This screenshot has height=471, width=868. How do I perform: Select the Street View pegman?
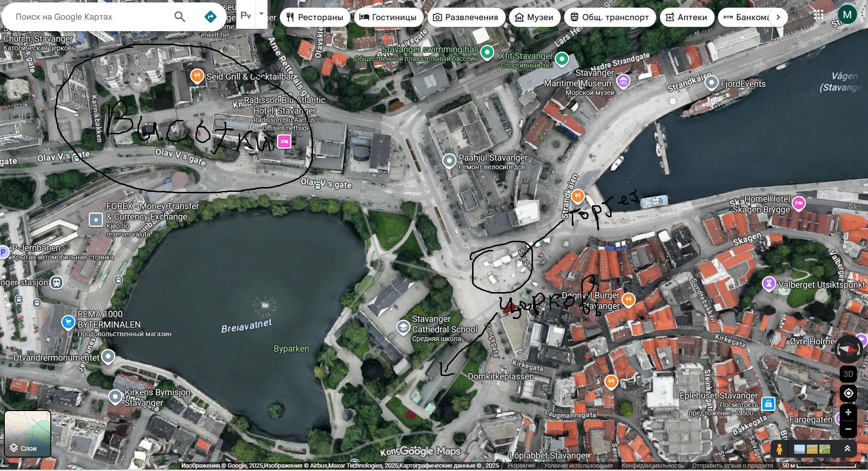click(779, 449)
